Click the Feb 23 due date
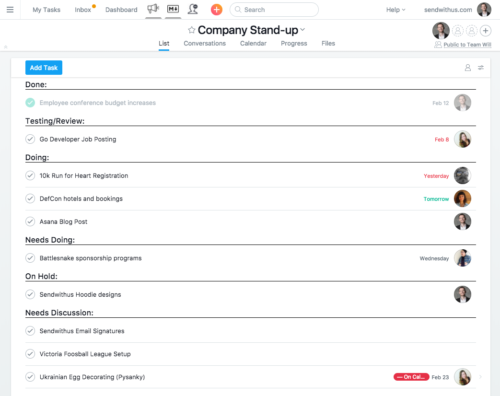The image size is (500, 396). [x=440, y=377]
